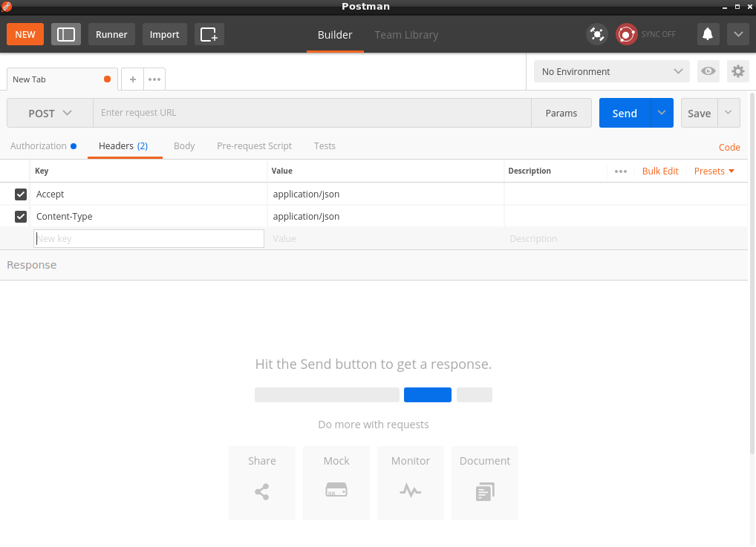
Task: Uncheck the Content-Type header checkbox
Action: tap(21, 217)
